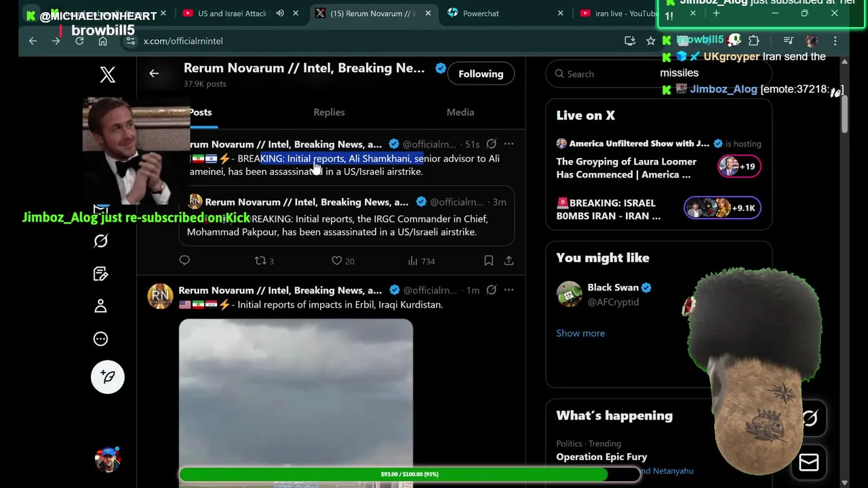Click Grok explain icon on Erbil post

[491, 290]
